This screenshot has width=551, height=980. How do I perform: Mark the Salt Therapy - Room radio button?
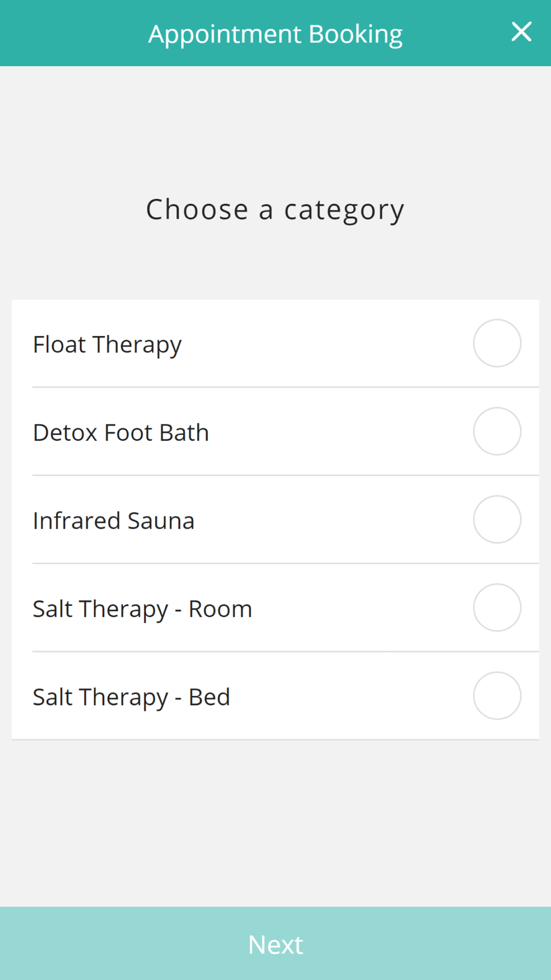(x=497, y=607)
